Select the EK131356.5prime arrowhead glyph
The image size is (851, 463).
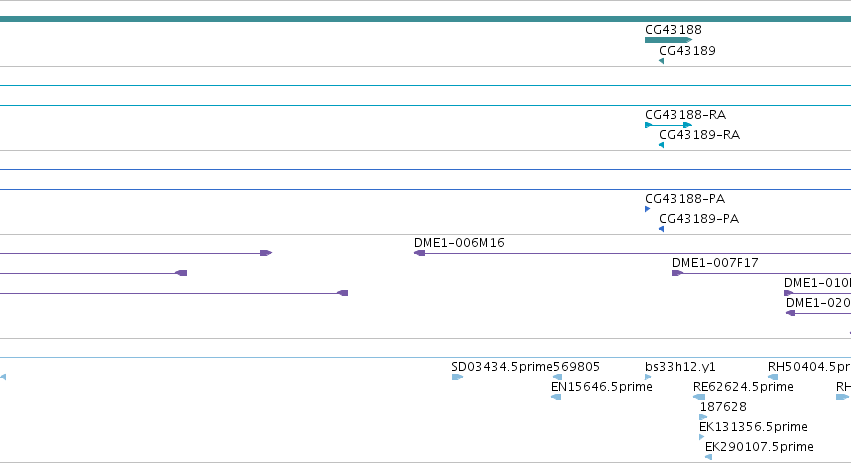pyautogui.click(x=702, y=437)
